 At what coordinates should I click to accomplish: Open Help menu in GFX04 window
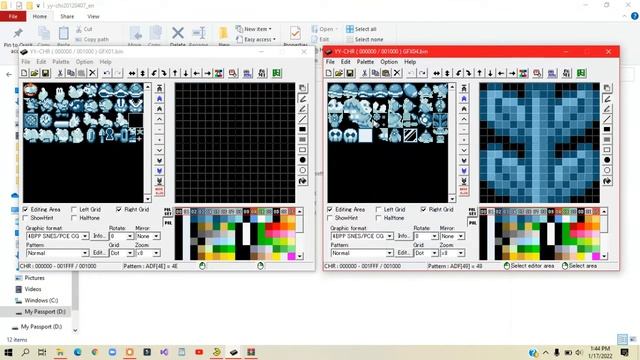(410, 62)
